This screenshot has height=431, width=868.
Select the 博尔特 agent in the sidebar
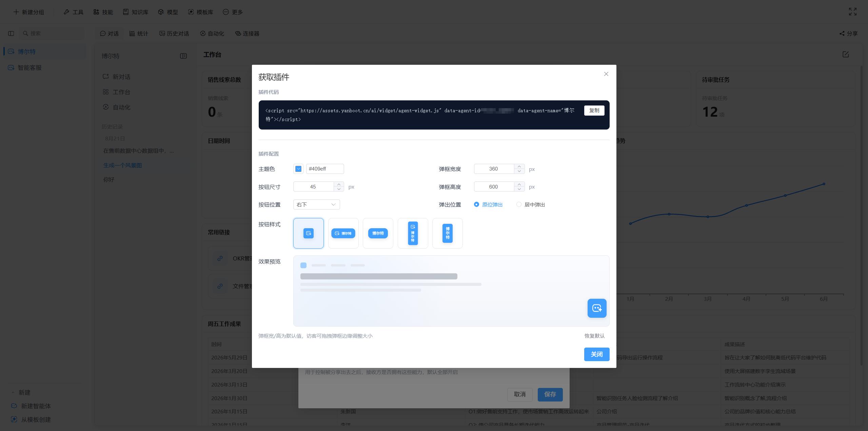[x=45, y=52]
